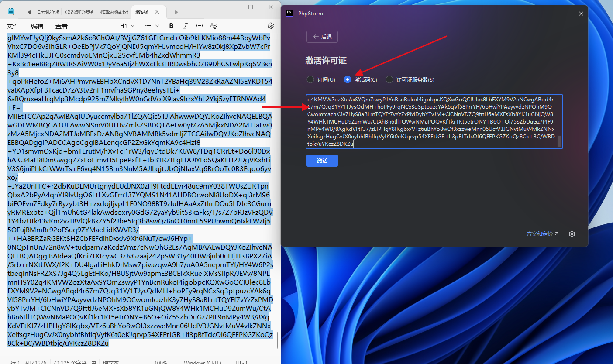Switch to the OSS浏览器 tab in Notepad

coord(80,12)
